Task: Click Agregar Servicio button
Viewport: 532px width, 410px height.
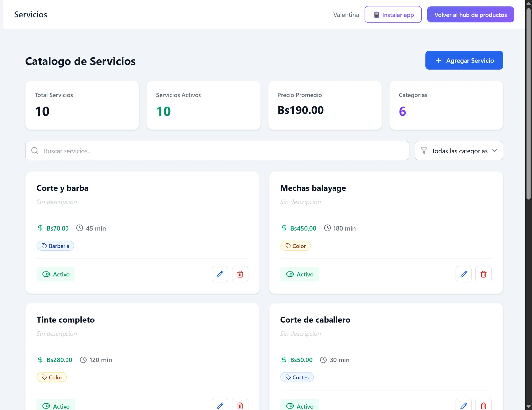Action: pyautogui.click(x=464, y=60)
